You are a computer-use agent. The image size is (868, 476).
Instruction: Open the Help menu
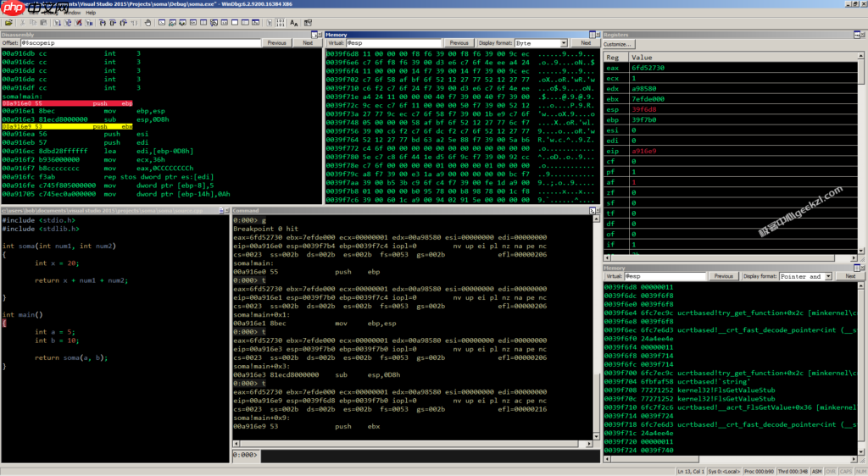[x=92, y=13]
